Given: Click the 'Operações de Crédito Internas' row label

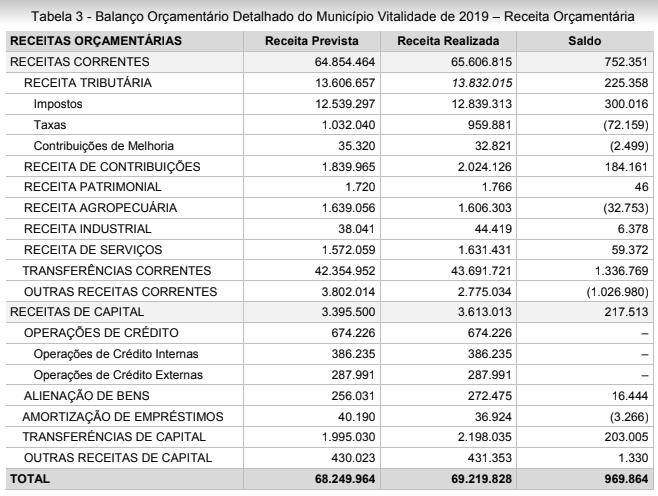Looking at the screenshot, I should click(x=116, y=354).
